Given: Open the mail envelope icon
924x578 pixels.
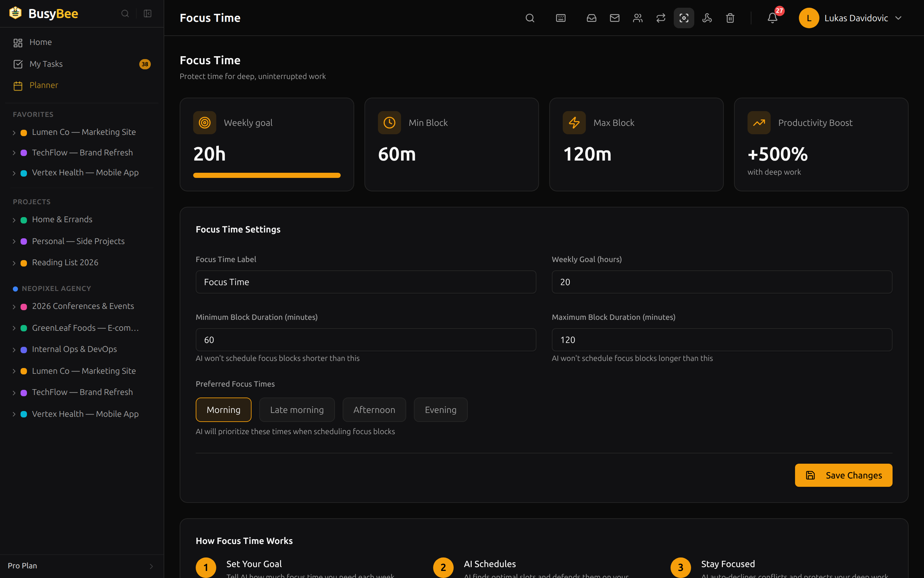Looking at the screenshot, I should tap(615, 18).
